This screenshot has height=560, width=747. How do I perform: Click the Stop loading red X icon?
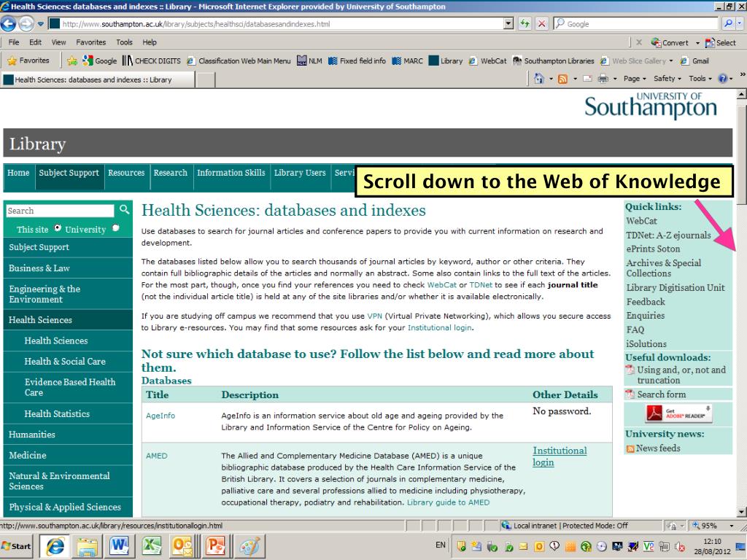(x=542, y=23)
